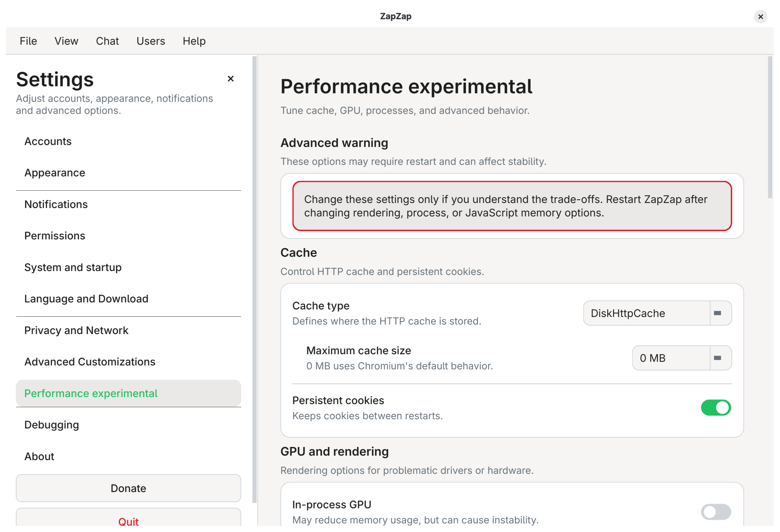The image size is (780, 532).
Task: Click 'These options may require restart' text
Action: pos(414,162)
